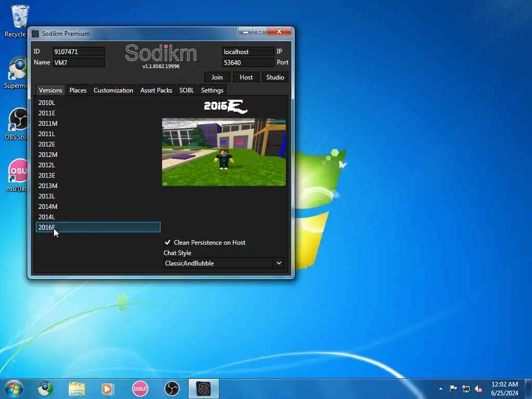Select version 2013E in the list

(98, 176)
